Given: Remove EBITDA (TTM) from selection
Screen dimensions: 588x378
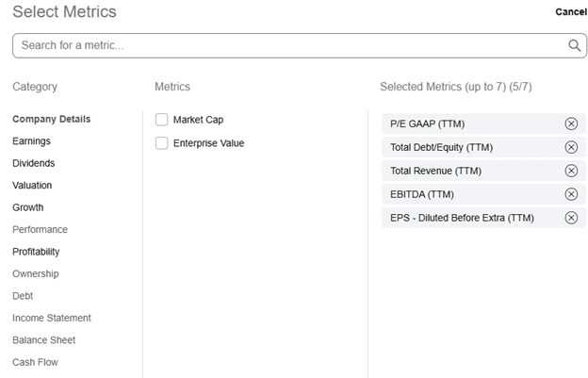Looking at the screenshot, I should tap(571, 194).
